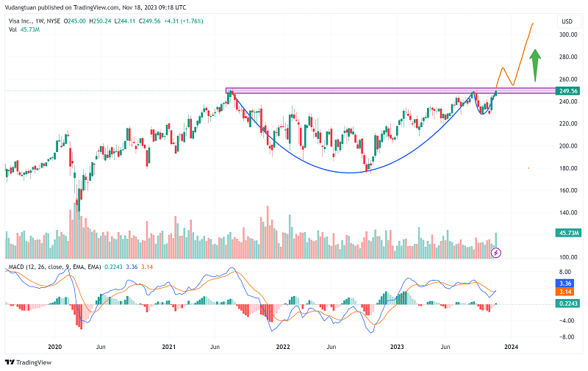Viewport: 588px width, 371px height.
Task: Open the Vol 45.73M indicator legend
Action: [20, 31]
